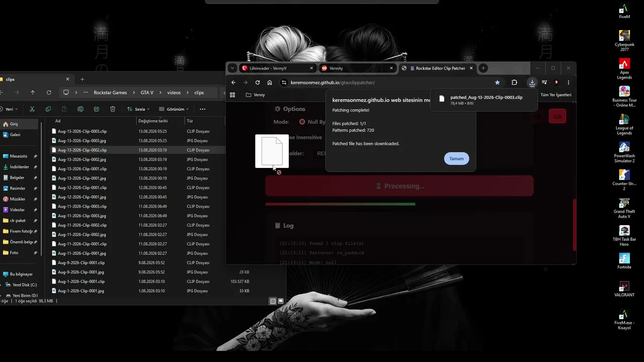Open Chrome apps grid in bookmarks bar
Image resolution: width=644 pixels, height=362 pixels.
tap(232, 95)
